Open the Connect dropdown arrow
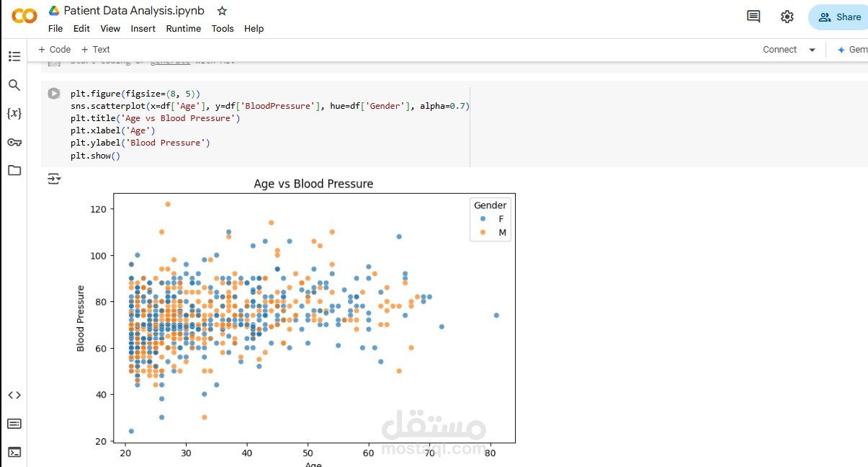The image size is (868, 467). [812, 50]
